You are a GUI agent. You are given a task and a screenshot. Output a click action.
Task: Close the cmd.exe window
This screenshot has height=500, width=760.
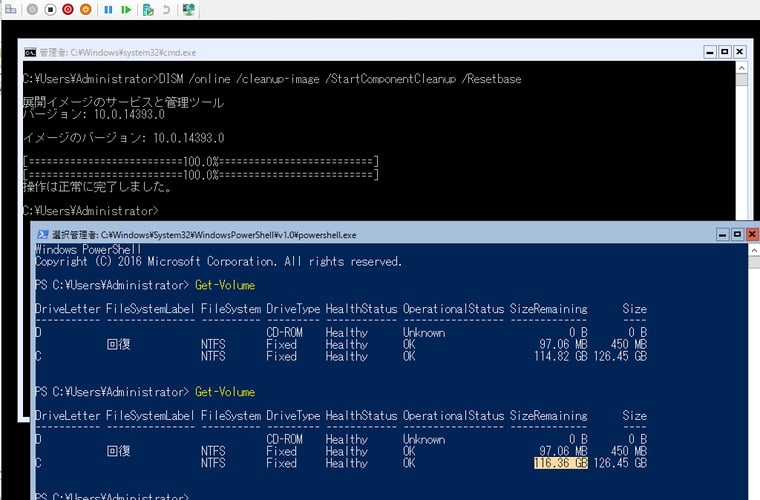[740, 52]
